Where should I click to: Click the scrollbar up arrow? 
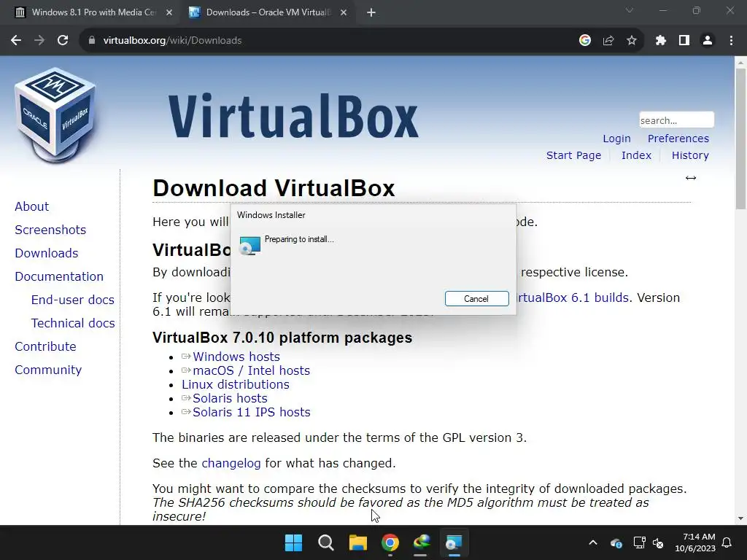pyautogui.click(x=740, y=62)
